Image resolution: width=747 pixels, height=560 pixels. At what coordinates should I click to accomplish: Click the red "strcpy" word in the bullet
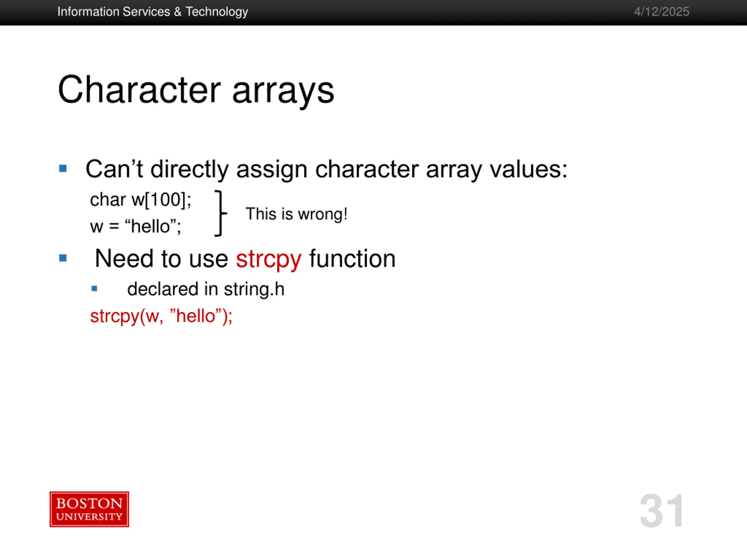[268, 260]
